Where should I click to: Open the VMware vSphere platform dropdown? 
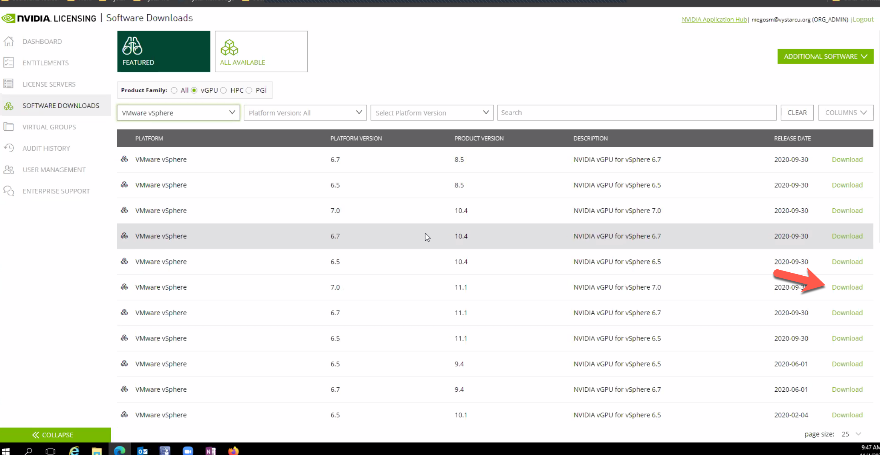pos(178,113)
